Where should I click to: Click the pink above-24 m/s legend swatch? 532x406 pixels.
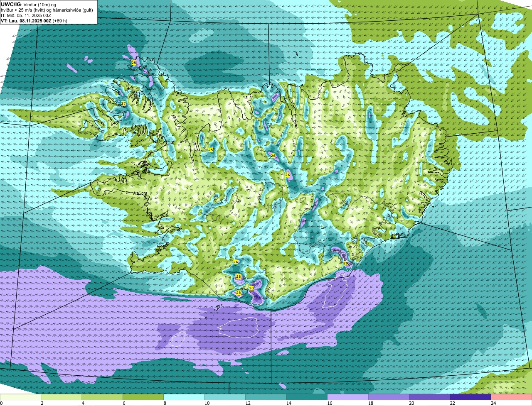tap(512, 397)
